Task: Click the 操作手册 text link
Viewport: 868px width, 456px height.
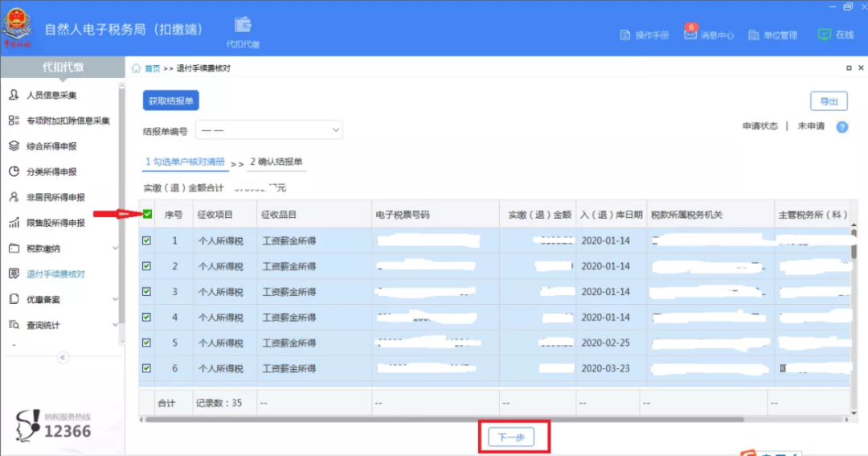Action: 652,35
